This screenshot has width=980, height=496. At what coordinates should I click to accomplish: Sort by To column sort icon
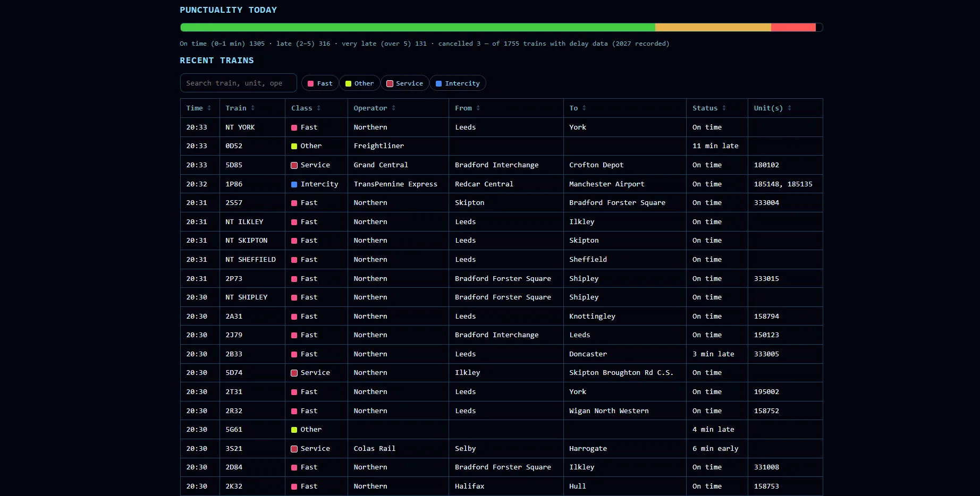(584, 108)
